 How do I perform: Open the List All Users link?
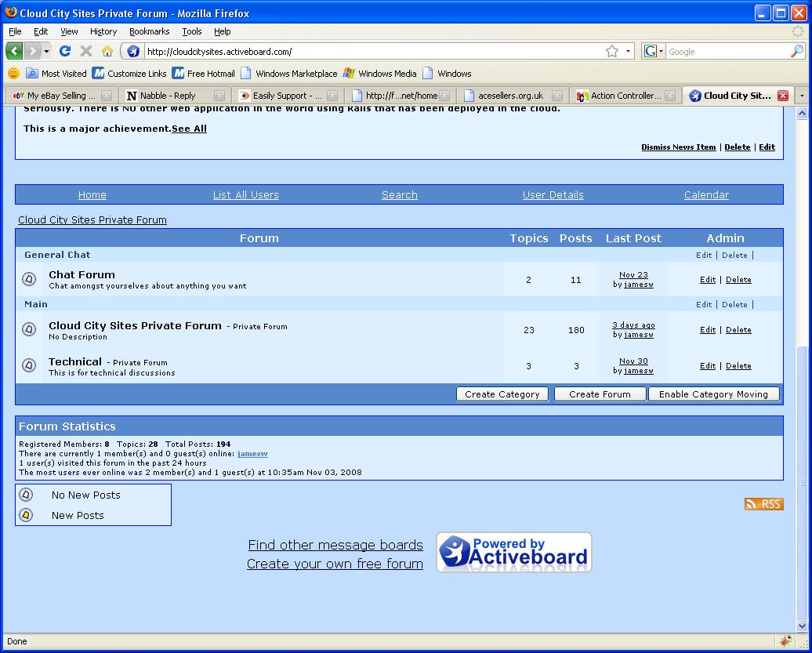(245, 194)
